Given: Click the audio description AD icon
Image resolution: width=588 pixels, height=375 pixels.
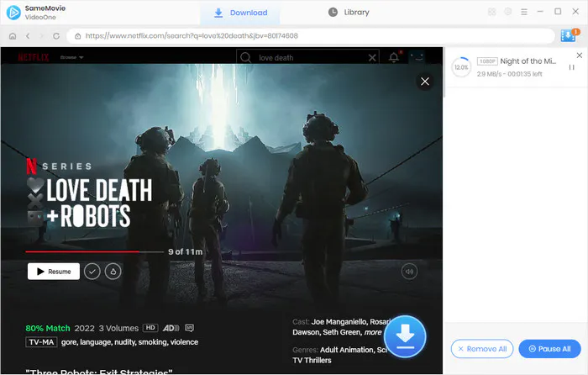Looking at the screenshot, I should (x=171, y=329).
